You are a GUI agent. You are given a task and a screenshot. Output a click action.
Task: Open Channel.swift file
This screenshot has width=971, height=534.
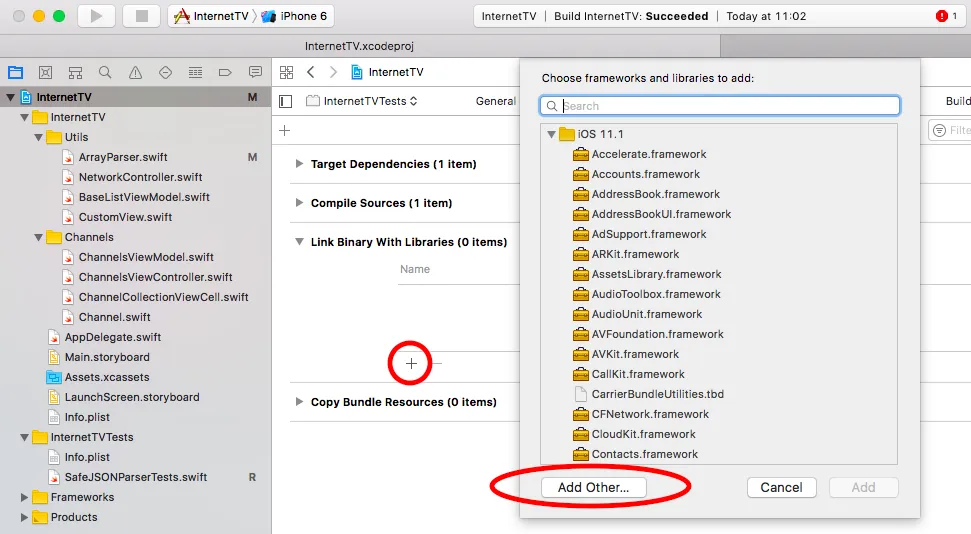click(114, 317)
